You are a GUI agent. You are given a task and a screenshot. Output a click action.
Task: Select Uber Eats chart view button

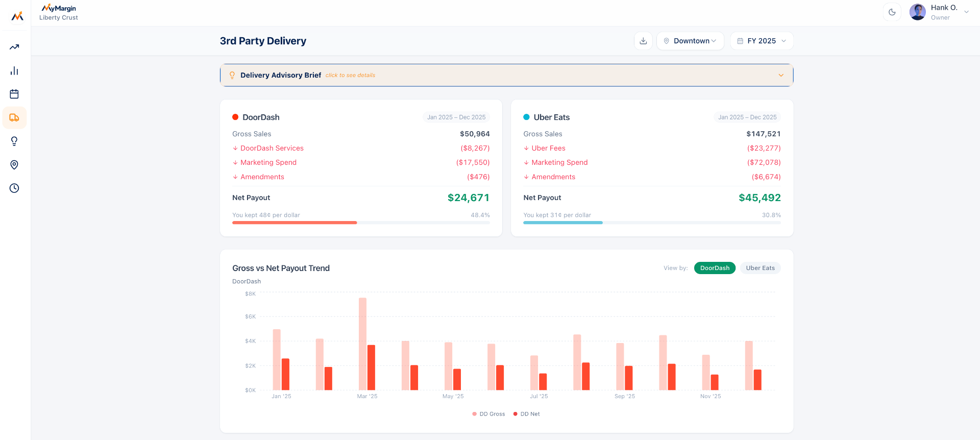click(760, 268)
